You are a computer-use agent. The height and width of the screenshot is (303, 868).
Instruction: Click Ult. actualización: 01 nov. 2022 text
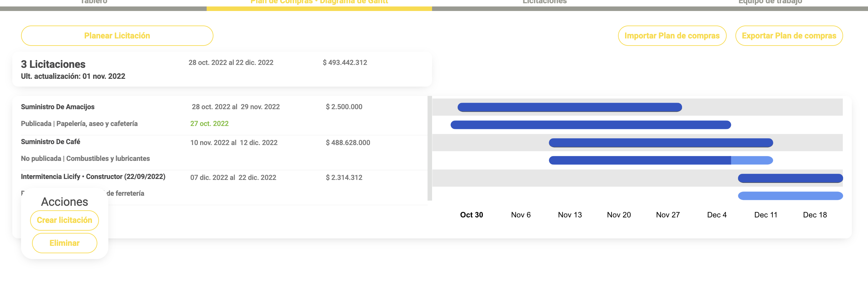pyautogui.click(x=73, y=76)
